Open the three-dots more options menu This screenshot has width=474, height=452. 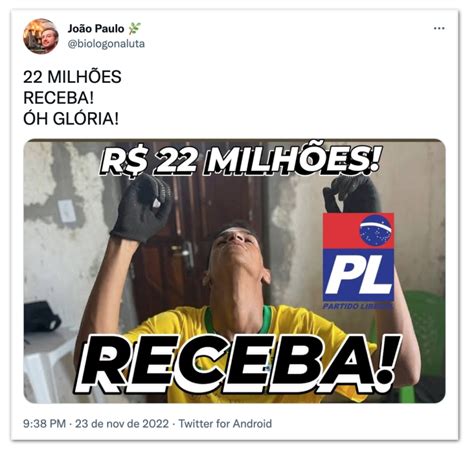coord(439,29)
